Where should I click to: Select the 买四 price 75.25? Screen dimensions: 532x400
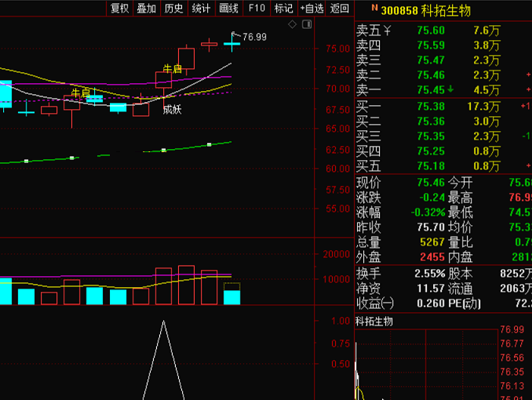[431, 151]
